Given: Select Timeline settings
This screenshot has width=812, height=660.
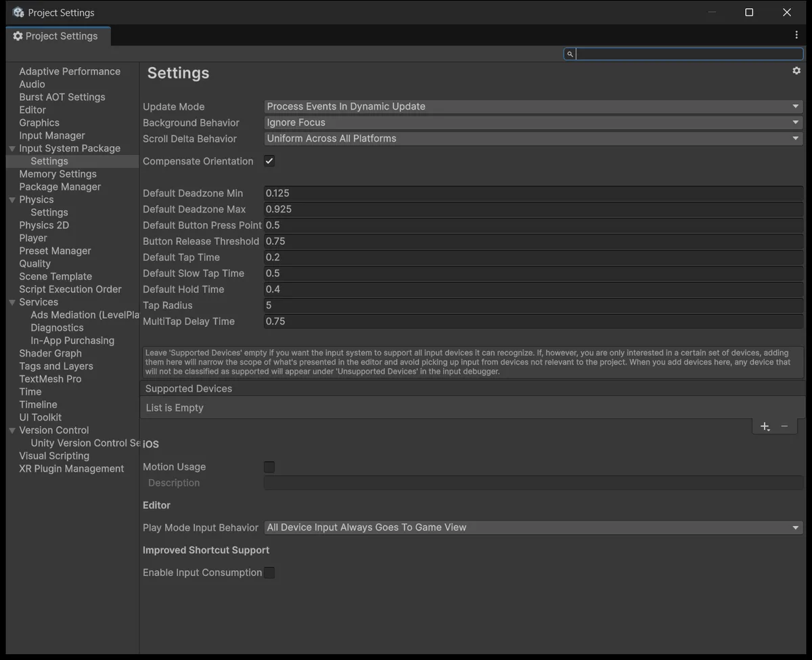Looking at the screenshot, I should 38,405.
